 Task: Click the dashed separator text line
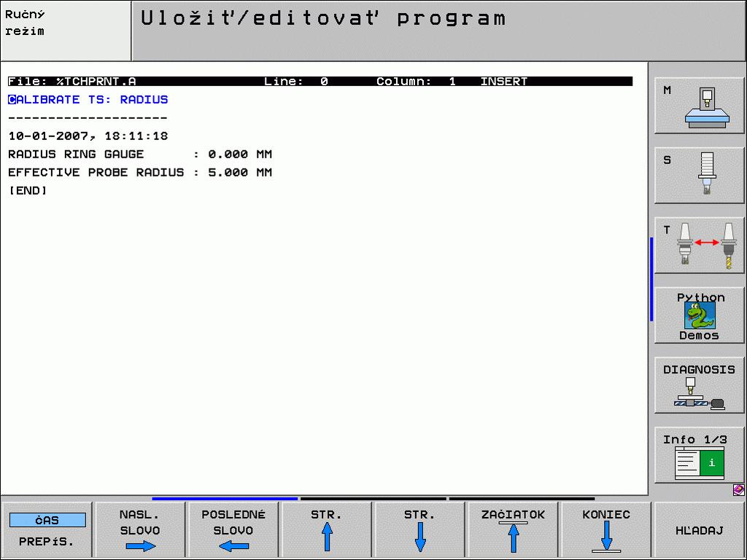(88, 117)
